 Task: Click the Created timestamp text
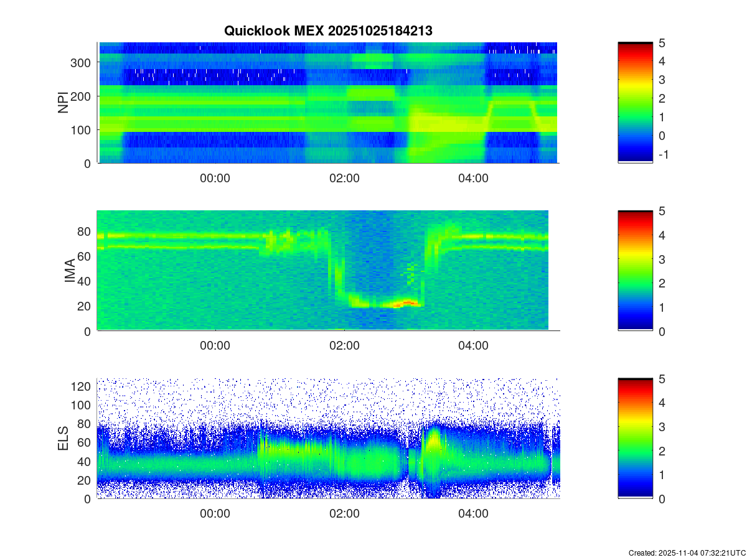[x=687, y=553]
